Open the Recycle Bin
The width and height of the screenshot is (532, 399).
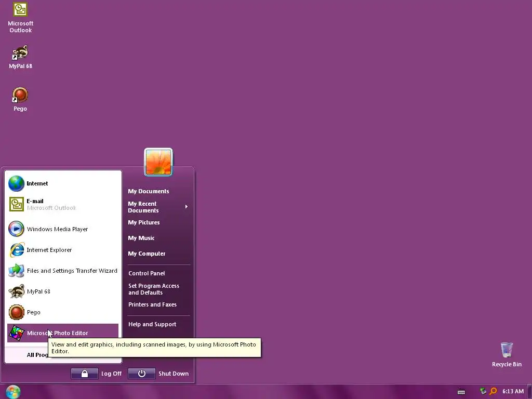pos(507,354)
